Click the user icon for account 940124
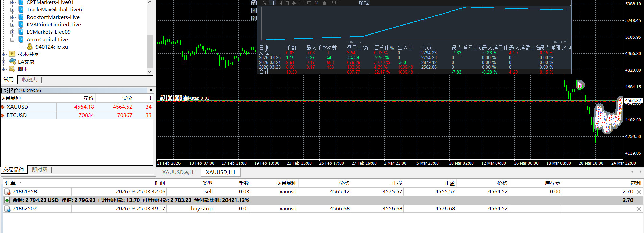The height and width of the screenshot is (233, 644). (30, 47)
